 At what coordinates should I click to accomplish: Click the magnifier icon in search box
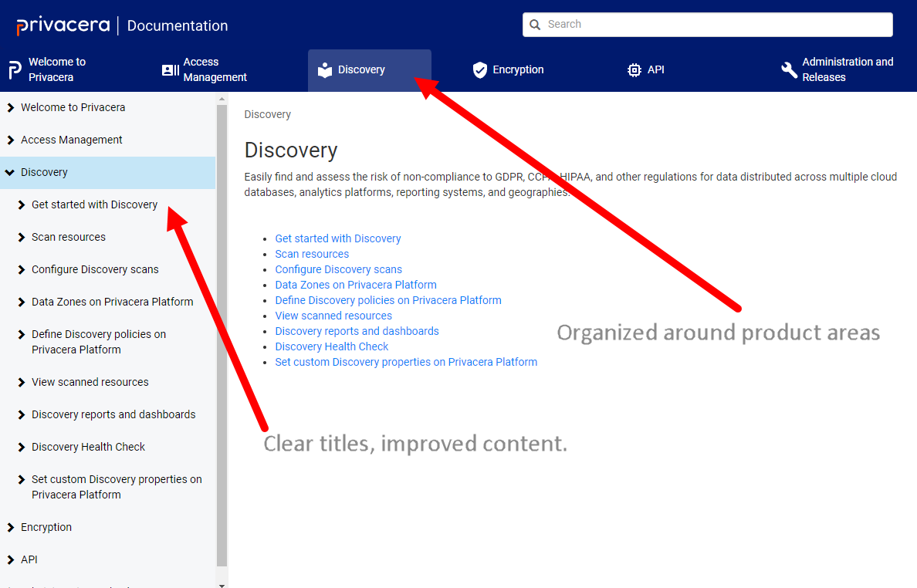535,25
